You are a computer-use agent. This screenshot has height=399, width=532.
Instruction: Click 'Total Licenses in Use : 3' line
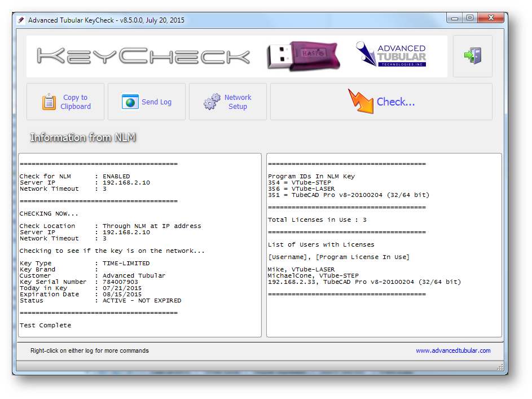(317, 220)
